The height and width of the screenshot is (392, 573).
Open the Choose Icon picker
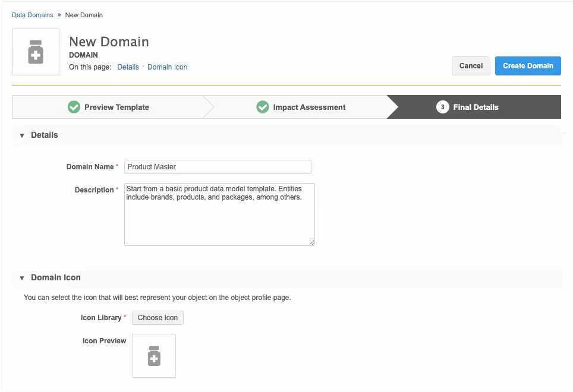point(158,318)
